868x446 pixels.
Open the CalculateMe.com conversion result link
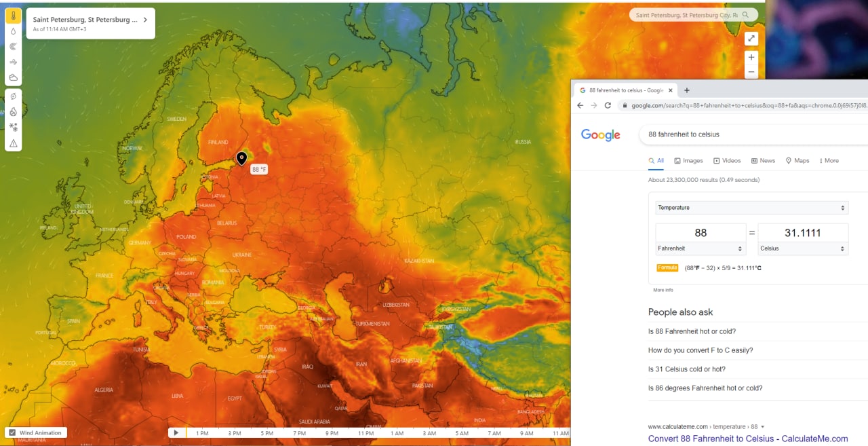[748, 439]
